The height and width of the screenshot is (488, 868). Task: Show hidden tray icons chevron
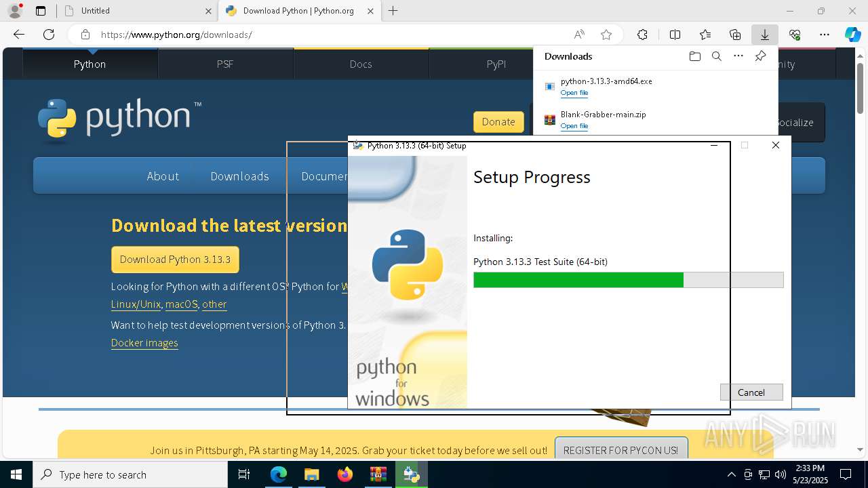731,474
